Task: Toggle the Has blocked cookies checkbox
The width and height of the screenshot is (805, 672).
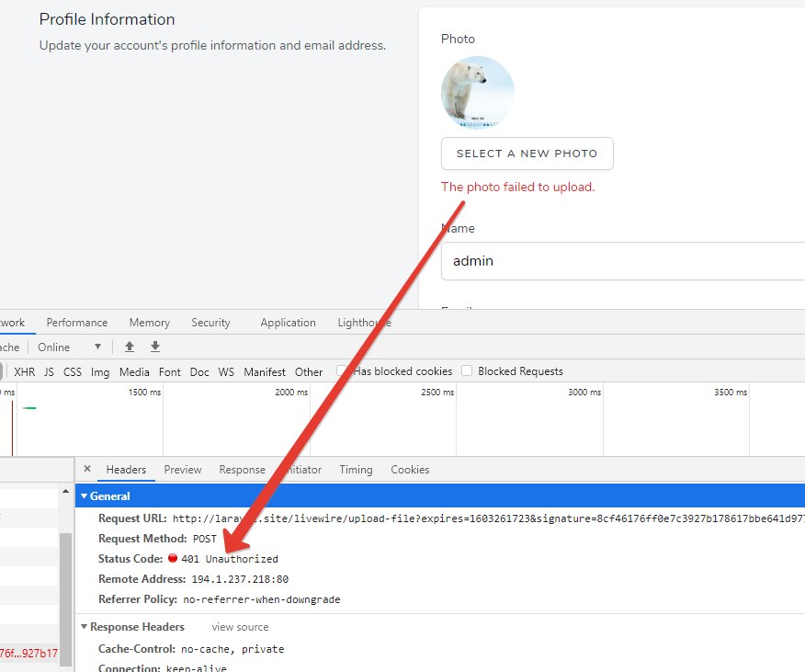Action: pos(342,370)
